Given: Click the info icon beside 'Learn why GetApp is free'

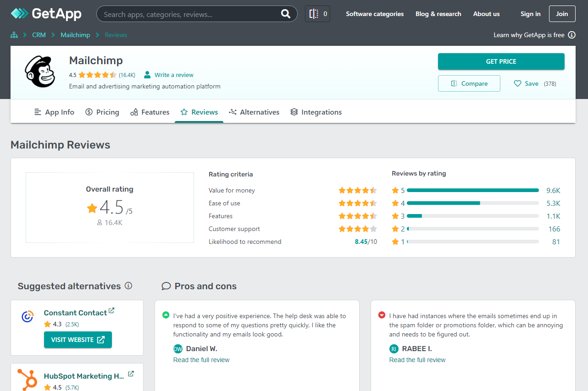Looking at the screenshot, I should tap(571, 35).
